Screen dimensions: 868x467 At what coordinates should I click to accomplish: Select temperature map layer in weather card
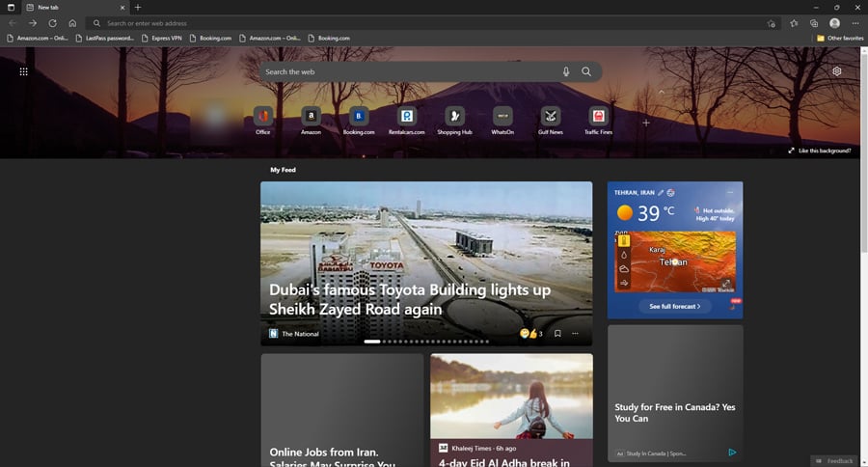click(x=624, y=241)
